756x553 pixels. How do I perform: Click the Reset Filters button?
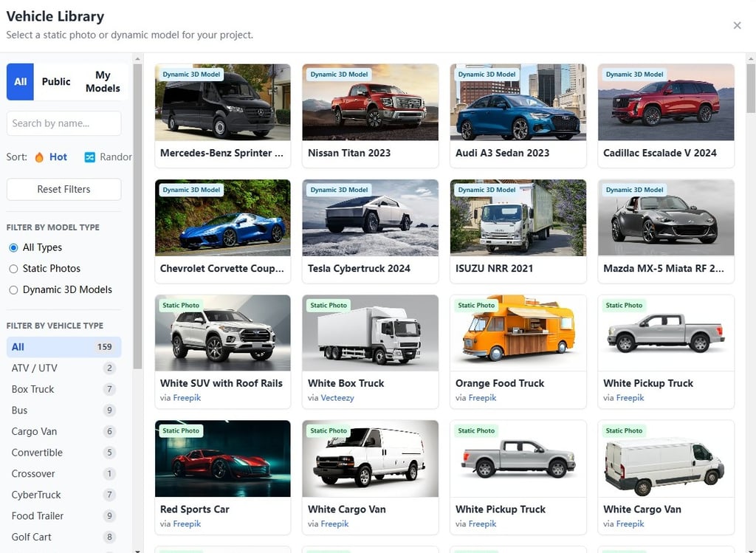[x=63, y=189]
